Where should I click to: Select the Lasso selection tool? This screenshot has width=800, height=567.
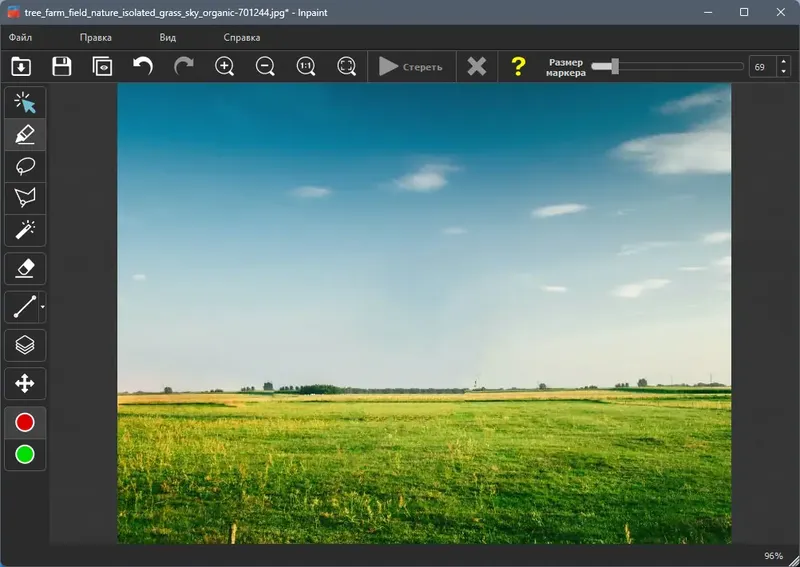point(25,166)
